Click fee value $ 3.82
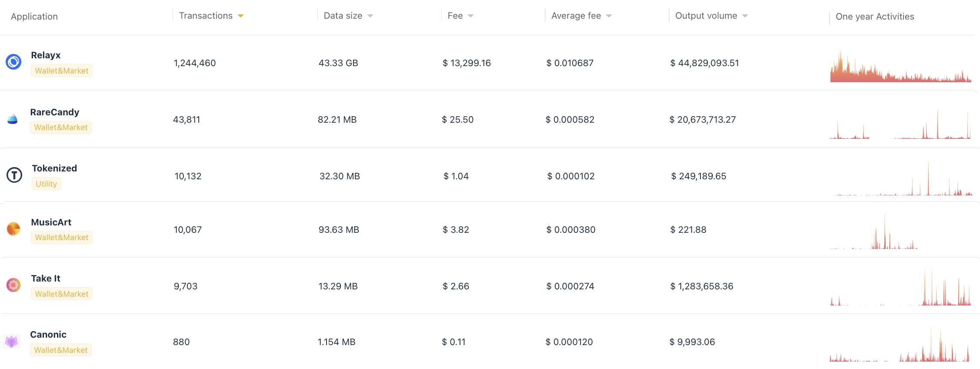 point(456,230)
